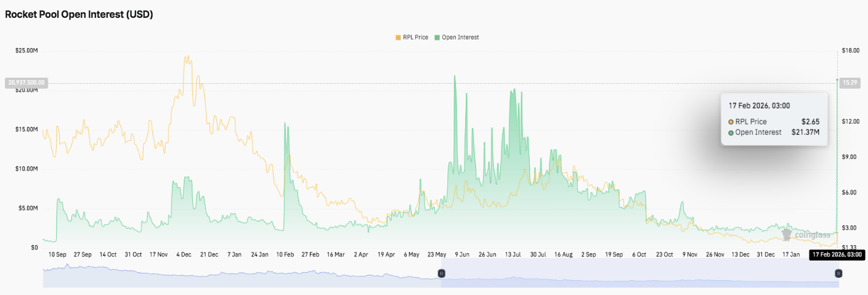Click the 2 Apr date on x-axis
Screen dimensions: 868x295
point(360,254)
